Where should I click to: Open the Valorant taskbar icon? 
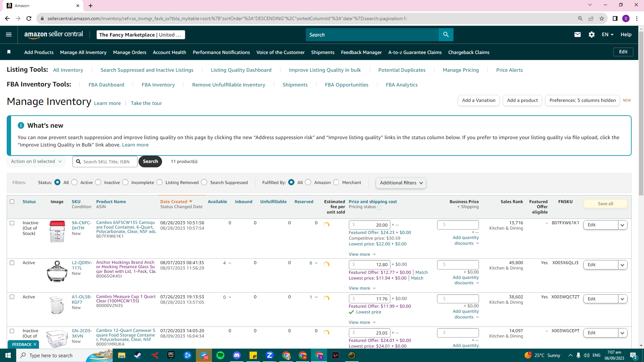[335, 355]
